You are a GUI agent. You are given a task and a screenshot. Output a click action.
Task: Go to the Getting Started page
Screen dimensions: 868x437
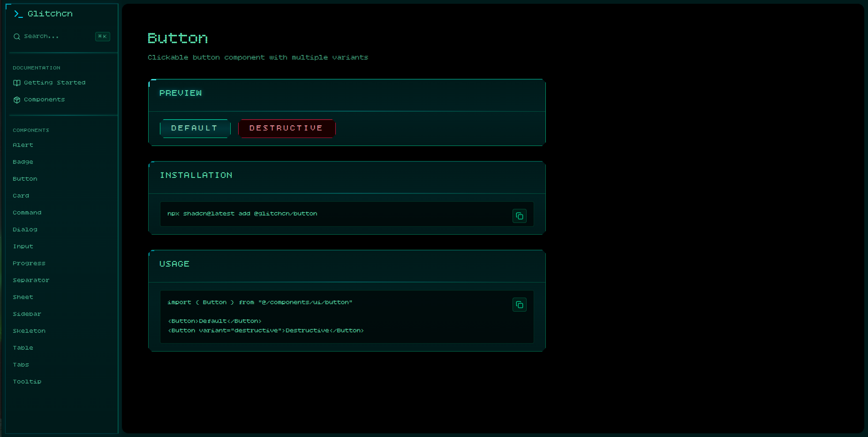(x=55, y=83)
